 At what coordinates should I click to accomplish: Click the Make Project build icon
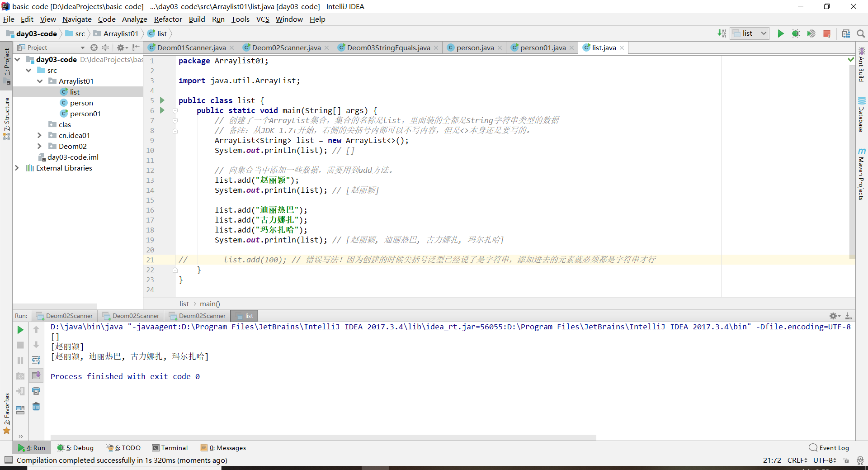pyautogui.click(x=722, y=33)
